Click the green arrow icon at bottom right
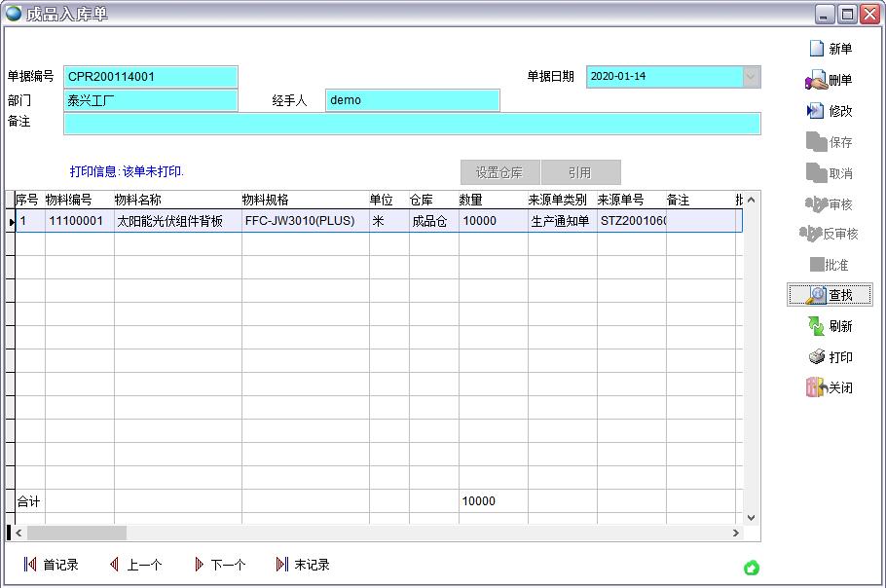886x588 pixels. [751, 569]
